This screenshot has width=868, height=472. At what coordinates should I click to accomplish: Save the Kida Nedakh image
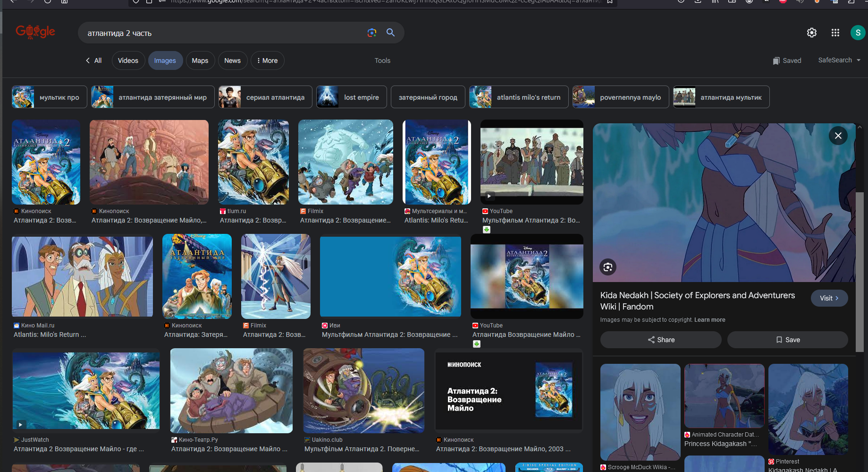(x=788, y=340)
